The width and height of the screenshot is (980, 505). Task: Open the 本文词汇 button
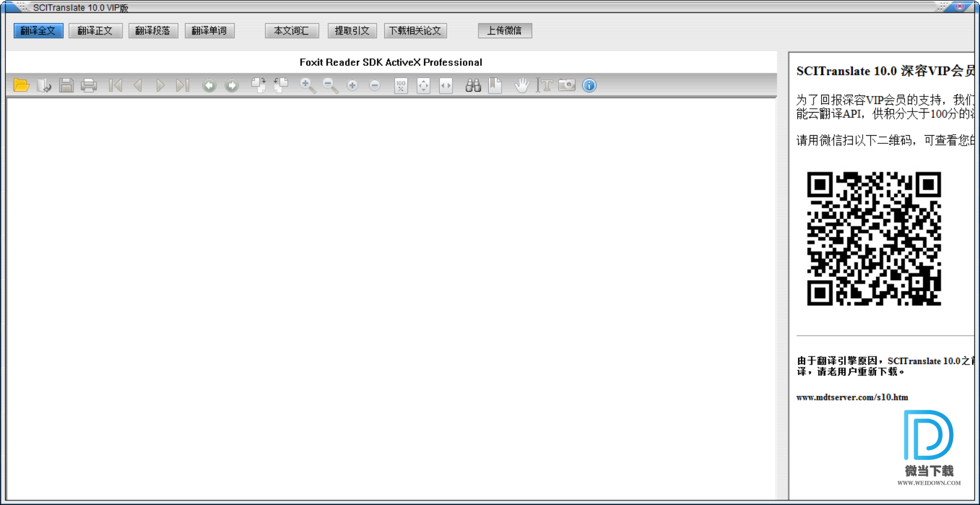pos(292,31)
